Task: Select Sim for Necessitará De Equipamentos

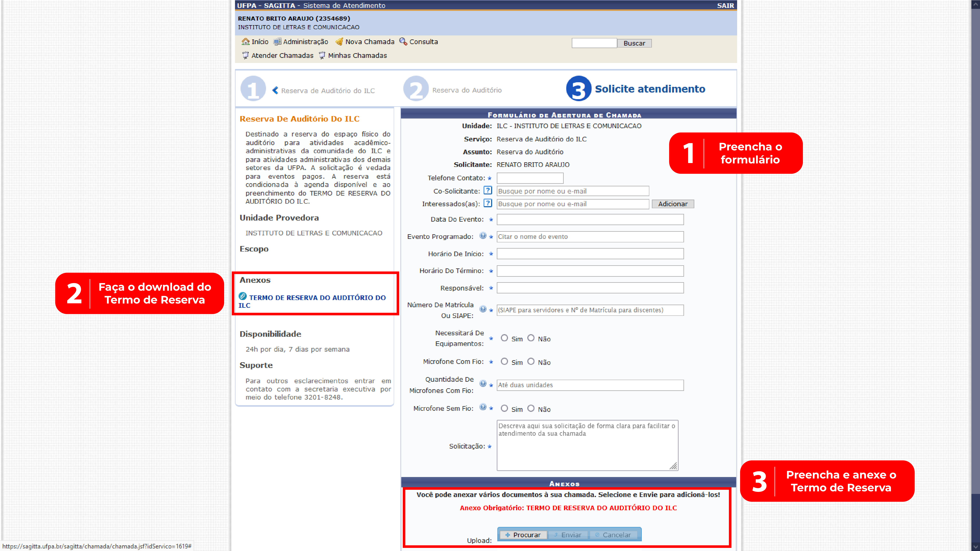Action: pyautogui.click(x=504, y=338)
